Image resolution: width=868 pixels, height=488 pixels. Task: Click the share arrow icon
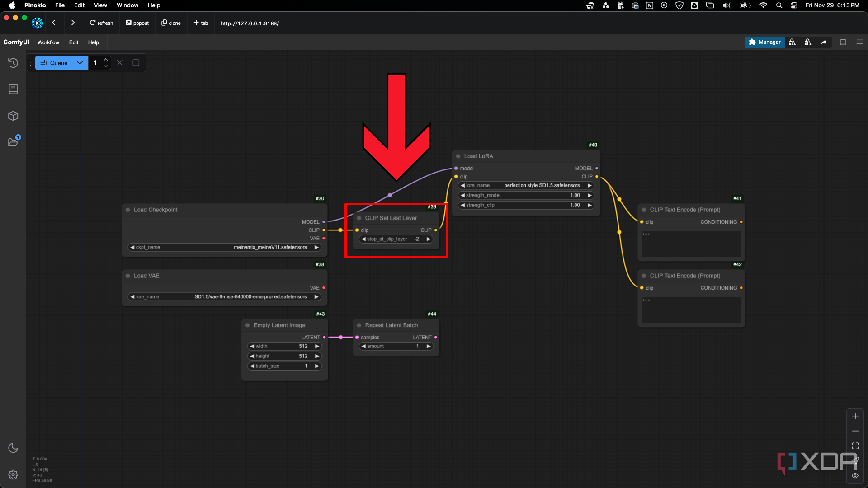824,42
